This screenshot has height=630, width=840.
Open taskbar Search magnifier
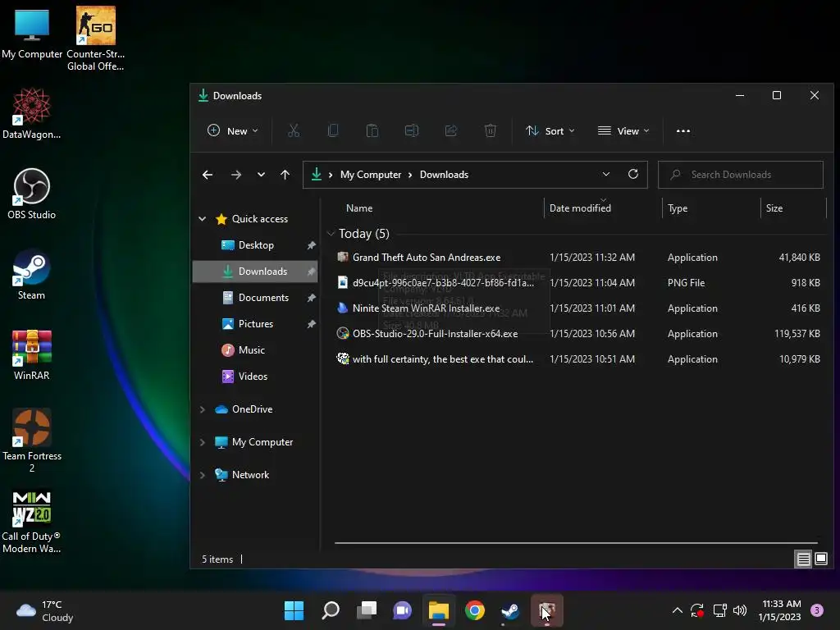(330, 610)
